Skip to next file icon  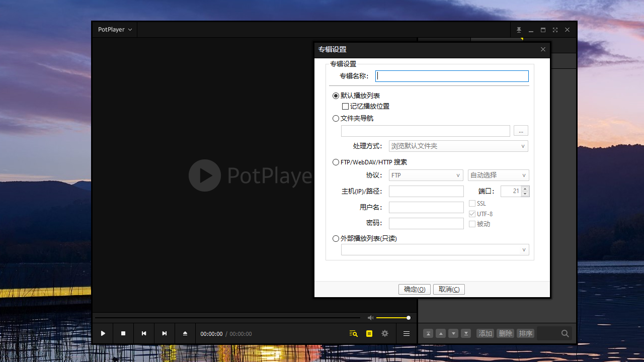coord(164,333)
